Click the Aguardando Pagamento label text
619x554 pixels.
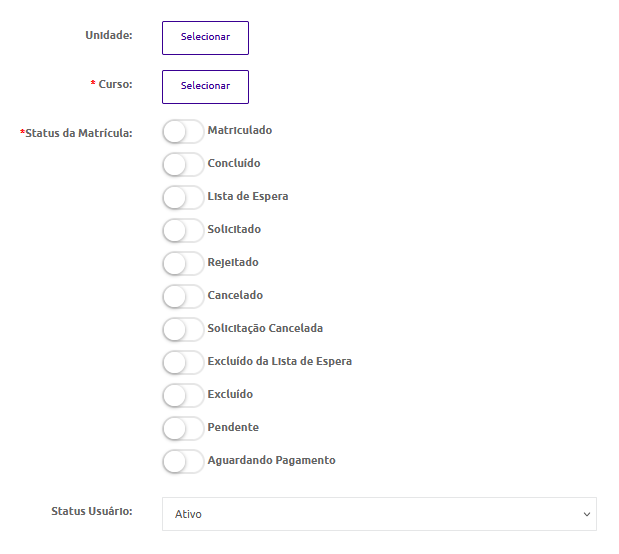click(272, 460)
